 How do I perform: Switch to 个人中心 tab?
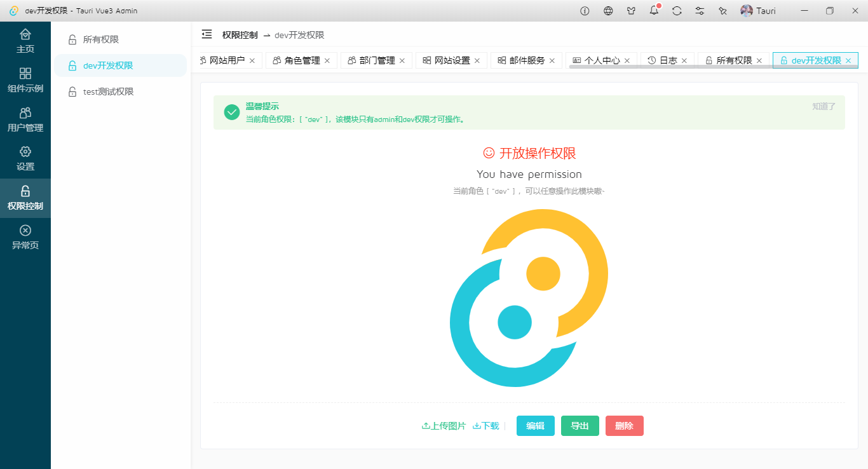(x=602, y=60)
